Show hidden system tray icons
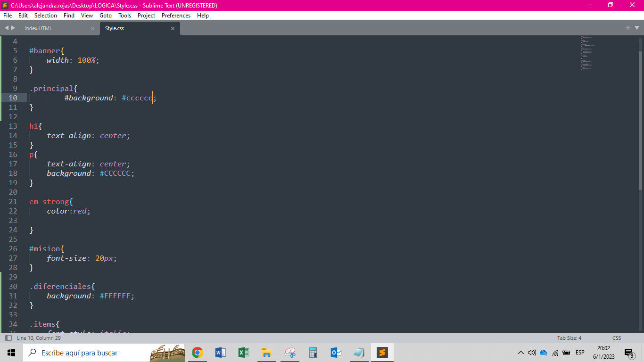Image resolution: width=644 pixels, height=362 pixels. coord(521,353)
